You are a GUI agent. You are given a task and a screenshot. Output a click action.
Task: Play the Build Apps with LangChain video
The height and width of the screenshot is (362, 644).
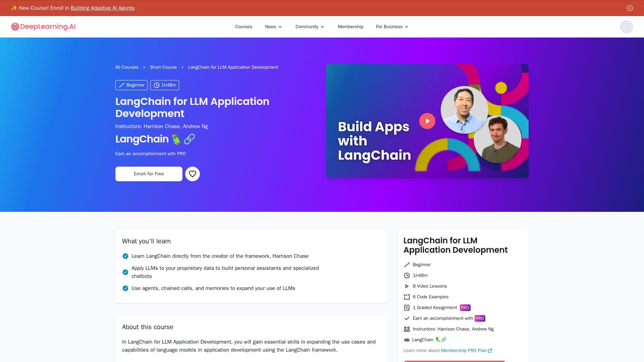tap(427, 121)
